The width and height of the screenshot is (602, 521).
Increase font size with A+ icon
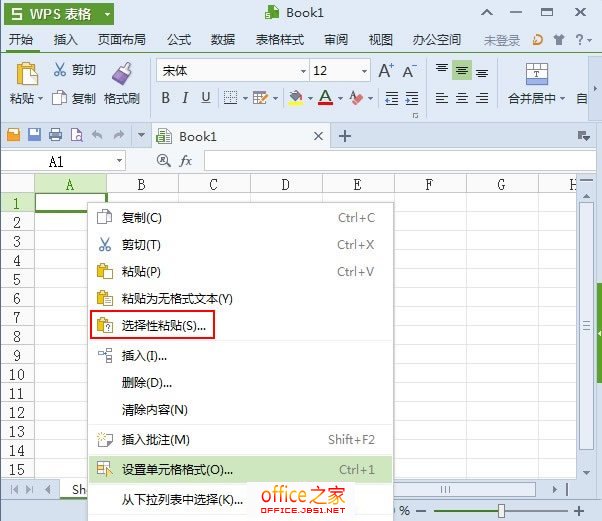click(x=386, y=71)
